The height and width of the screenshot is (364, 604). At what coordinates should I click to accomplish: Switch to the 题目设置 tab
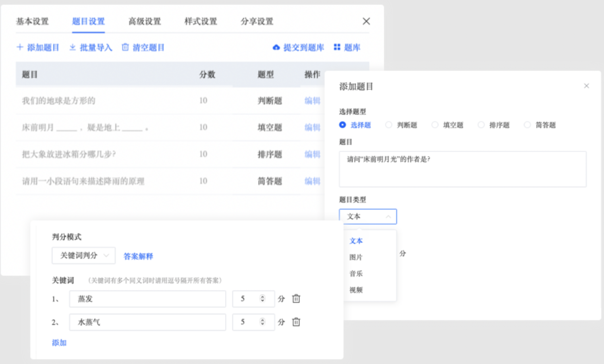[88, 22]
